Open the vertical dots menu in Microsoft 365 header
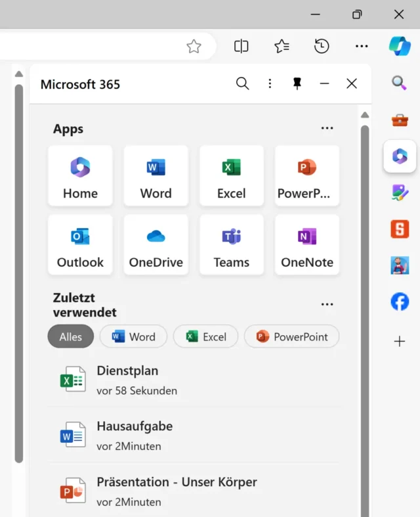The width and height of the screenshot is (420, 517). pyautogui.click(x=270, y=83)
